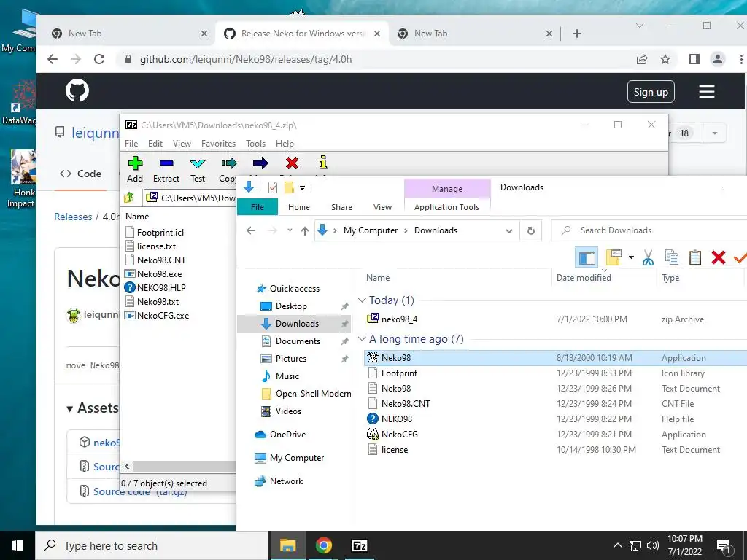Select Neko98.exe in the 7-Zip list

(x=159, y=274)
